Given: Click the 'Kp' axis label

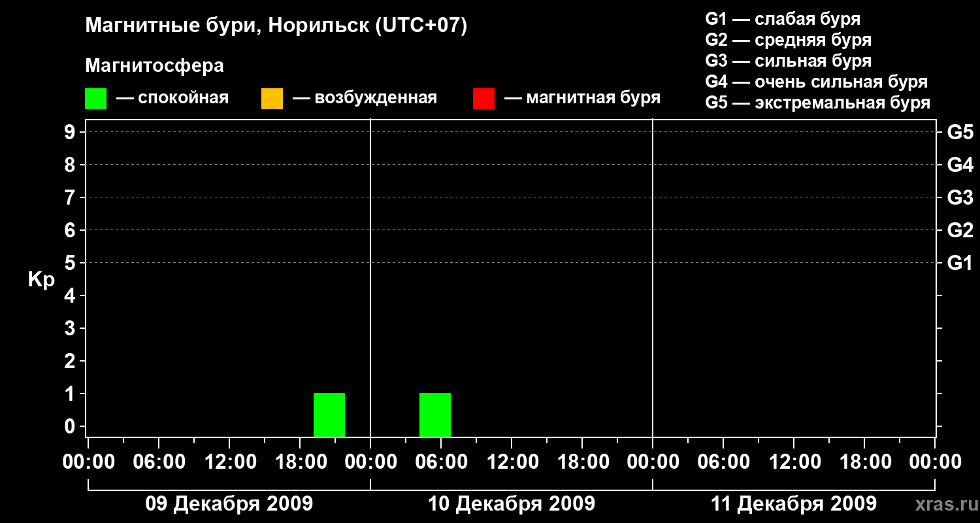Looking at the screenshot, I should point(41,280).
